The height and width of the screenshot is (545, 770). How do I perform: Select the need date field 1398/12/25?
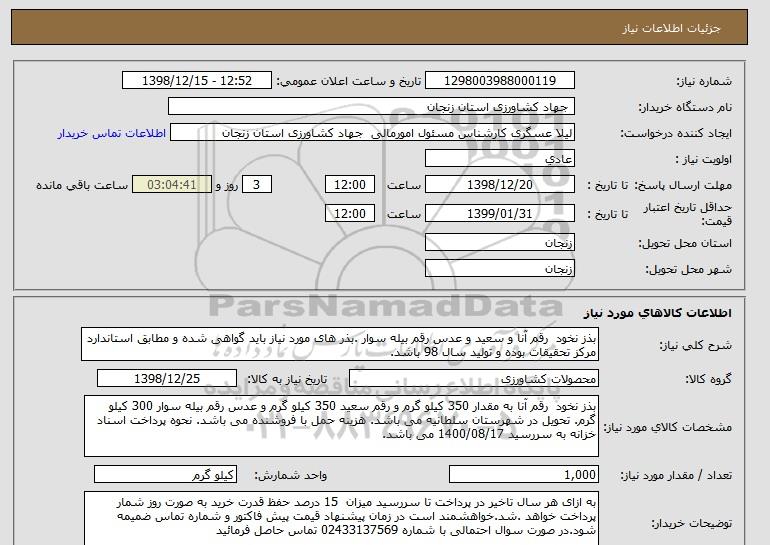tap(167, 379)
